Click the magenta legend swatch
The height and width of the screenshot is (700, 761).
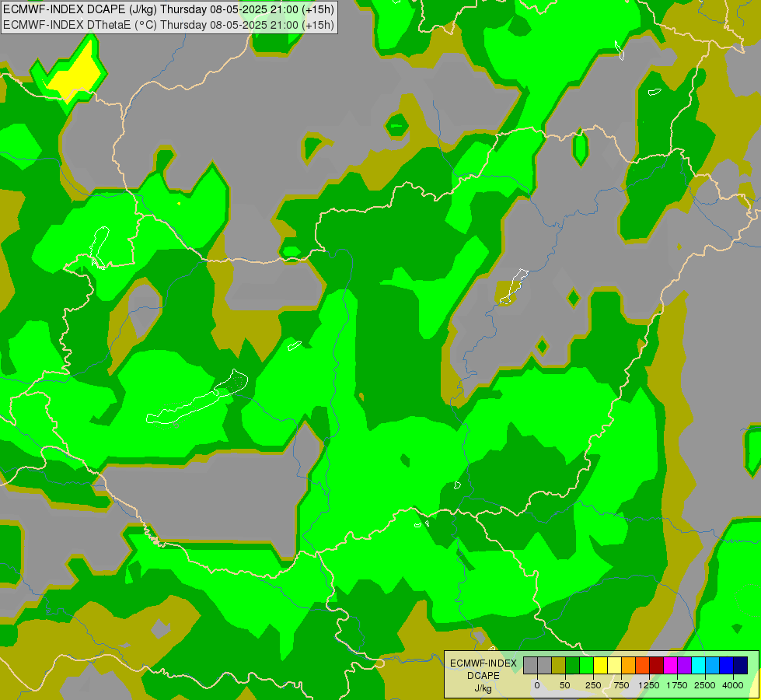[x=670, y=665]
